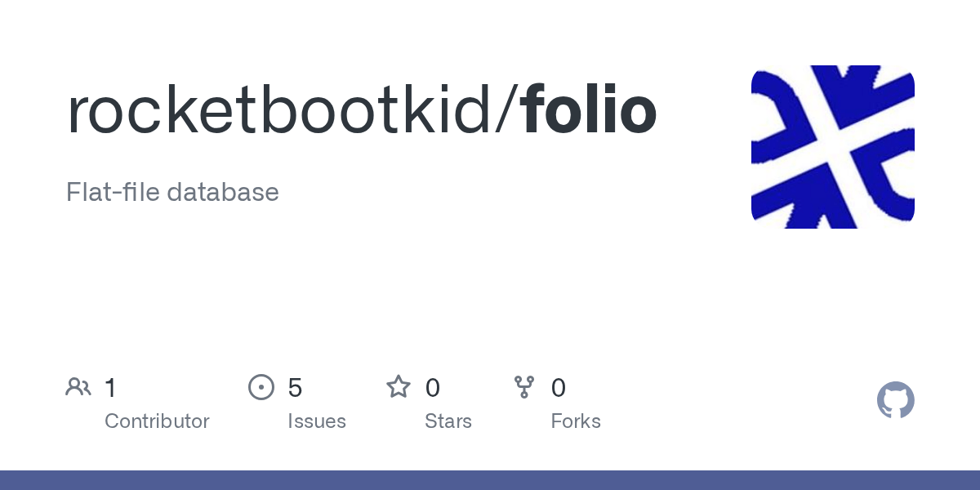
Task: Open the Stars label
Action: coord(448,421)
